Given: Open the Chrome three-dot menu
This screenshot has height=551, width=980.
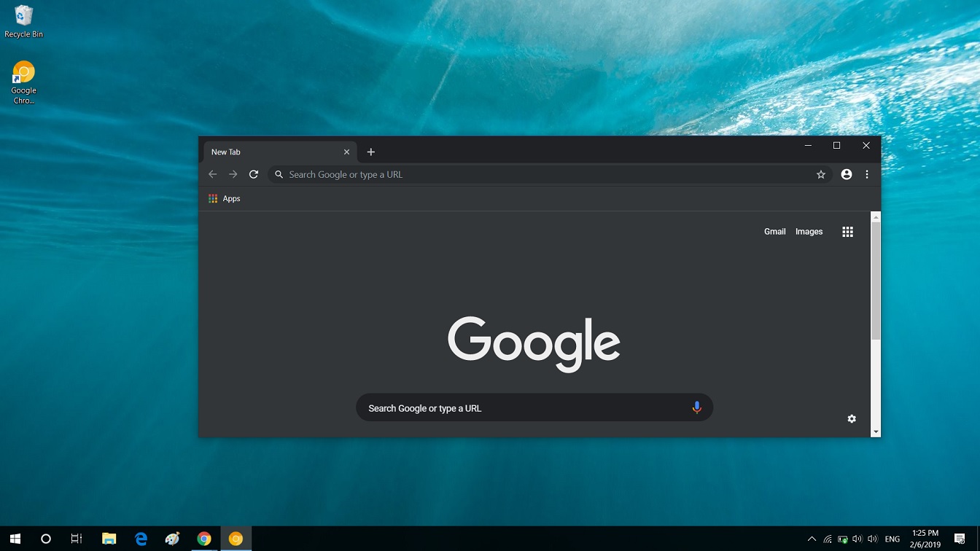Looking at the screenshot, I should [867, 174].
